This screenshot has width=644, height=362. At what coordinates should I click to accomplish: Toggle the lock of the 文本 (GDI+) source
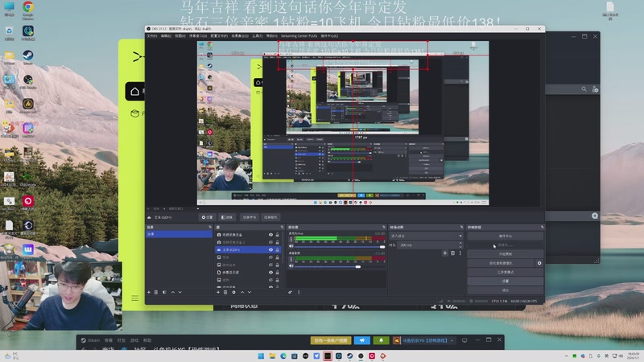click(x=277, y=249)
